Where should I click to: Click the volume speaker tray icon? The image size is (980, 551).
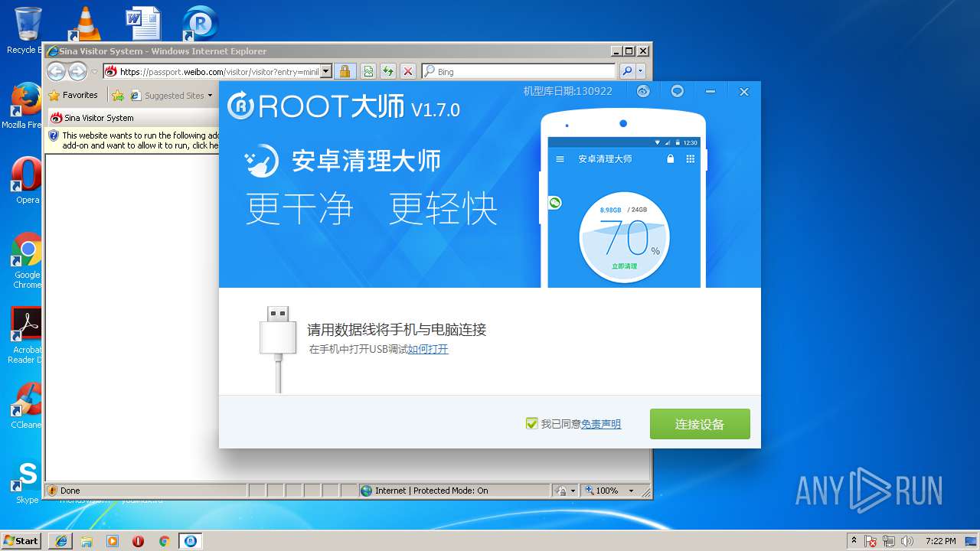(x=907, y=541)
